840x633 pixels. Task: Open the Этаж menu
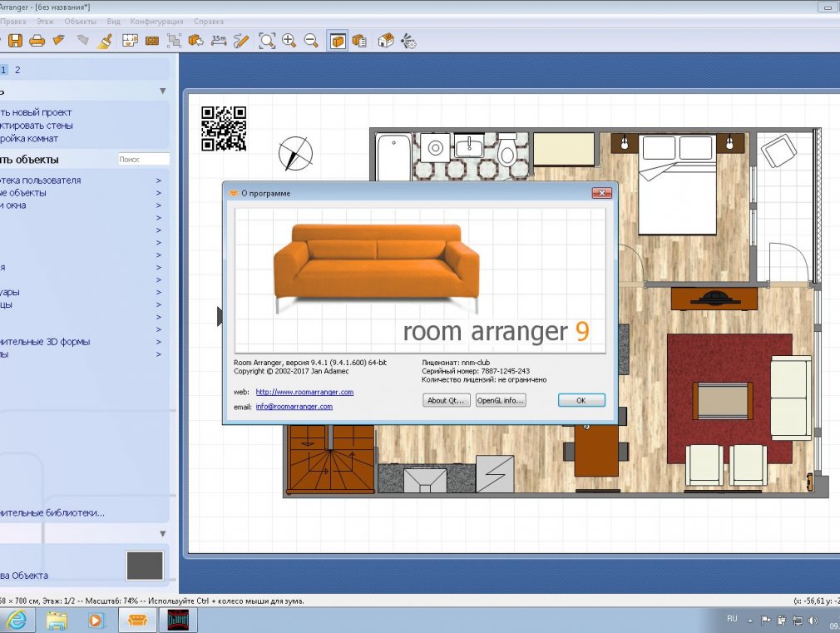(45, 22)
